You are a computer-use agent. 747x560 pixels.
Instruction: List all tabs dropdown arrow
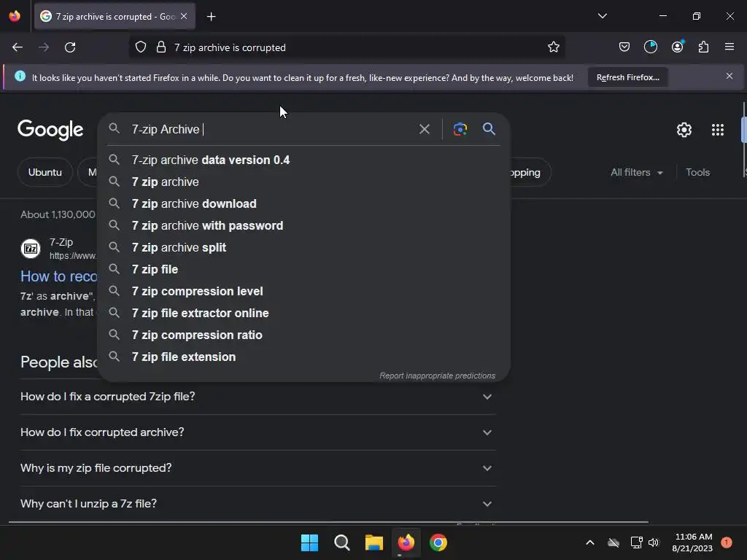point(602,16)
